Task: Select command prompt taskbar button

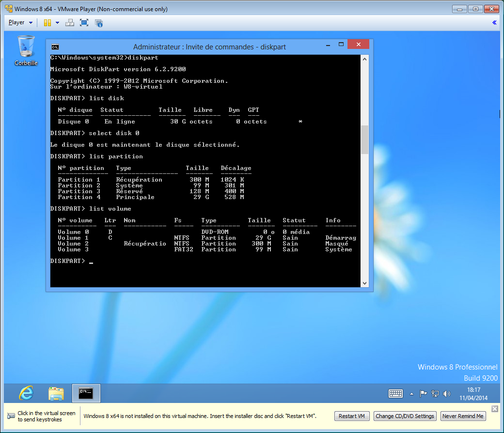Action: tap(86, 393)
